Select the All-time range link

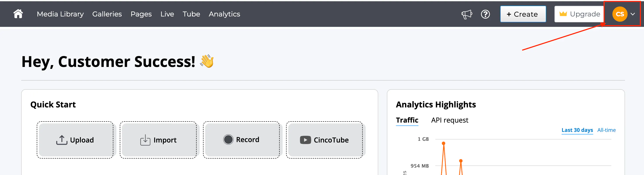pyautogui.click(x=606, y=130)
